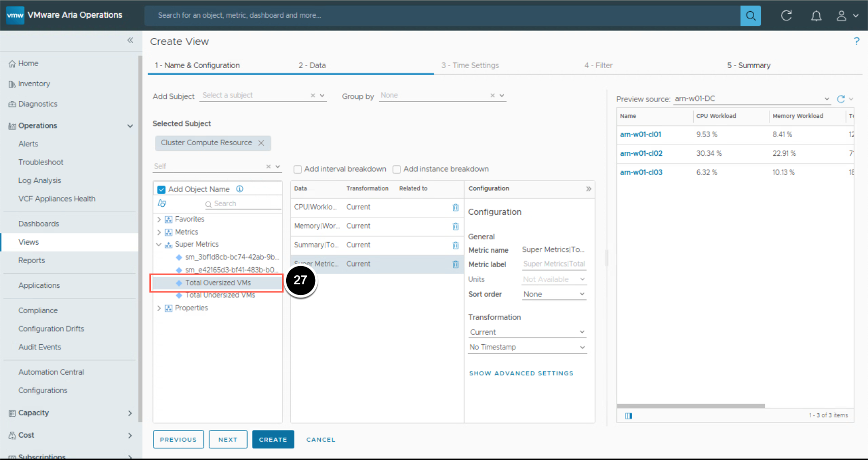This screenshot has height=460, width=868.
Task: Click Show Advanced Settings link
Action: (521, 373)
